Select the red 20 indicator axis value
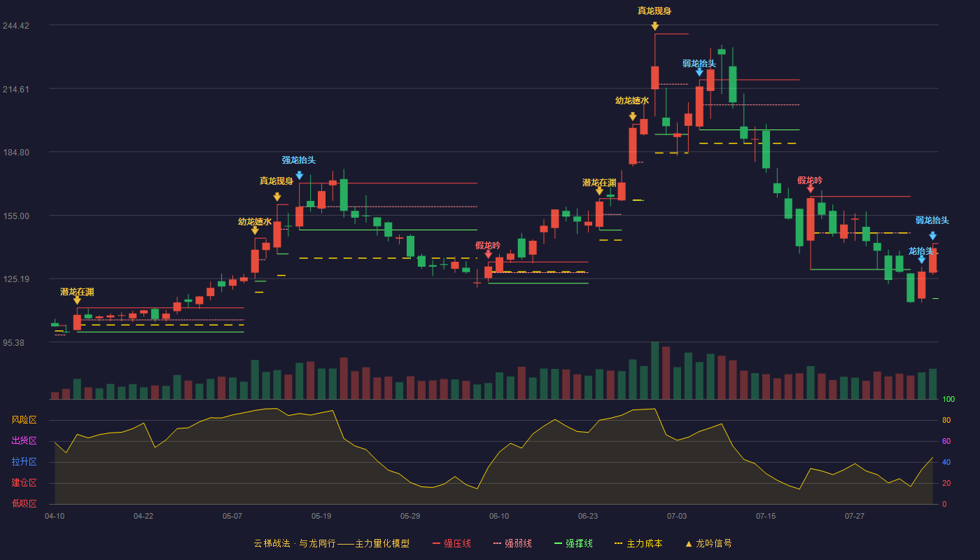The width and height of the screenshot is (980, 560). click(946, 483)
